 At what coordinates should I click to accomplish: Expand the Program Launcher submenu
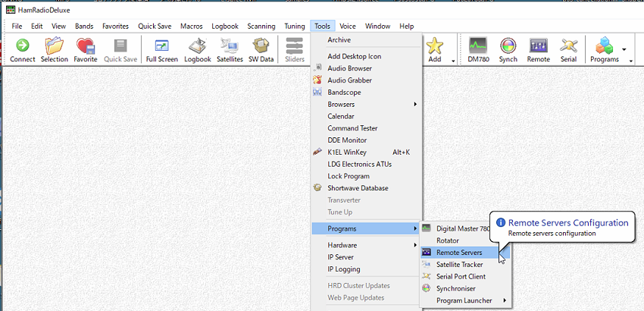465,300
